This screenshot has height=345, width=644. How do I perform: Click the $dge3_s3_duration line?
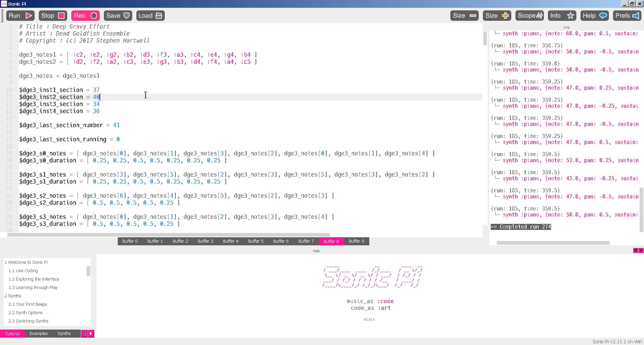click(100, 224)
